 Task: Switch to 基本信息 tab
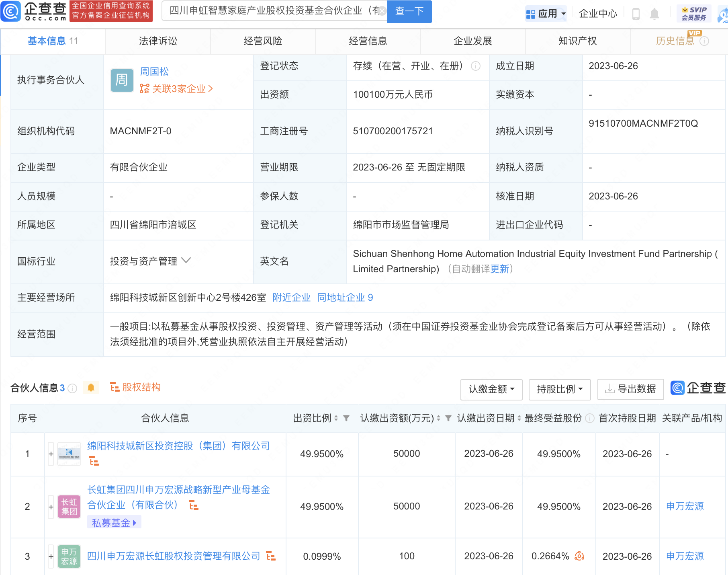53,41
